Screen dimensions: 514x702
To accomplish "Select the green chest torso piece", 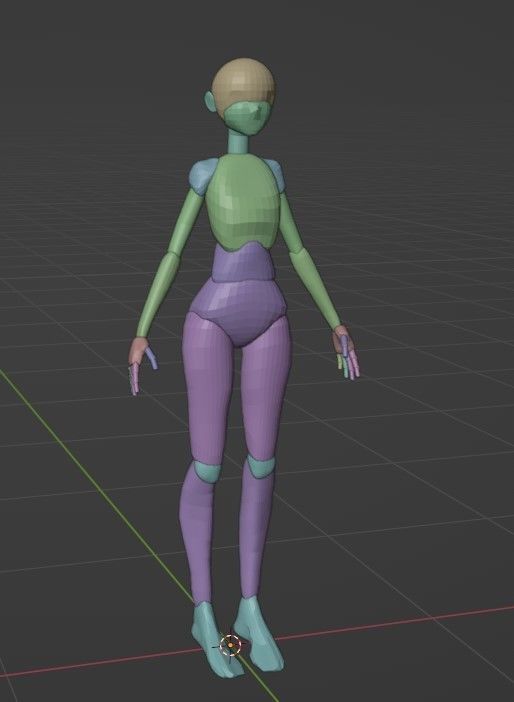I will point(242,201).
